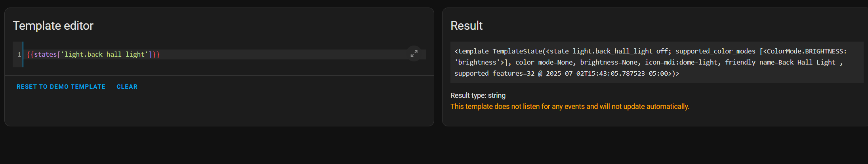
Task: Click the opening {{ braces in the editor
Action: pyautogui.click(x=30, y=54)
